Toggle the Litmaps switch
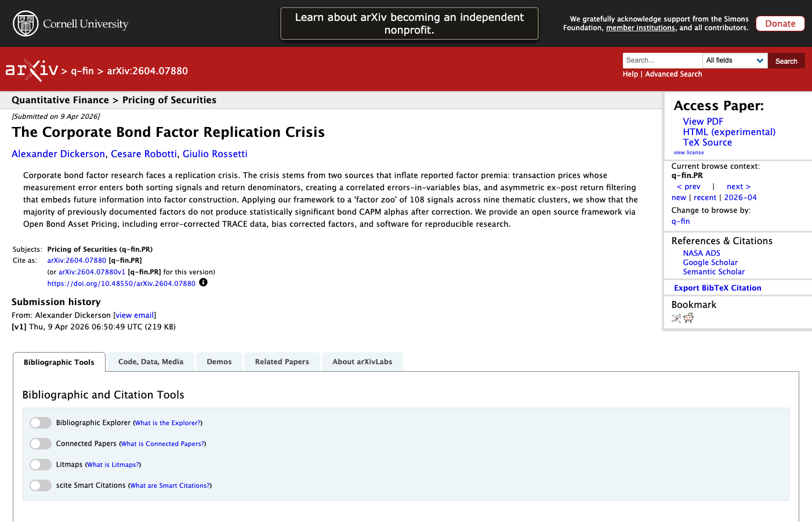812x522 pixels. (x=41, y=465)
